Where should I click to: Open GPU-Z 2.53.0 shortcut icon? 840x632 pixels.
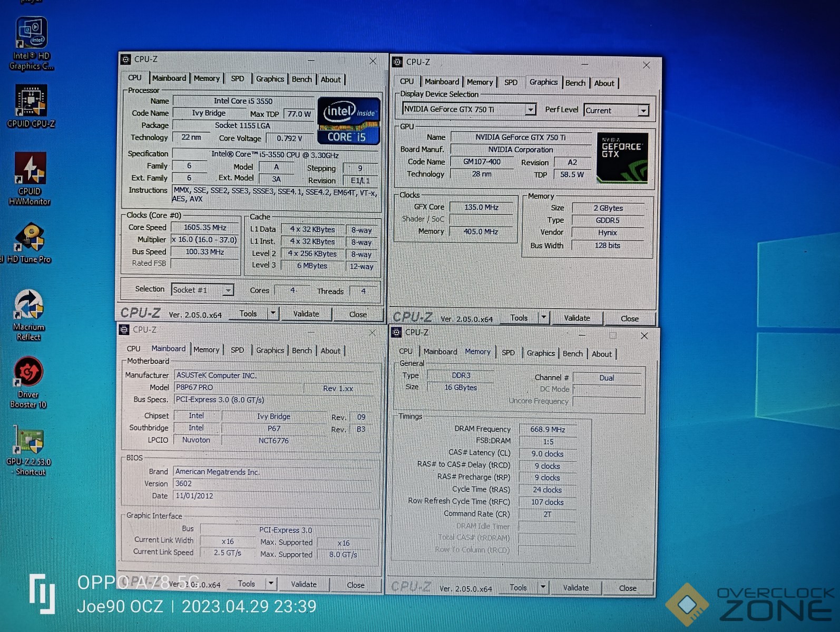pyautogui.click(x=29, y=450)
